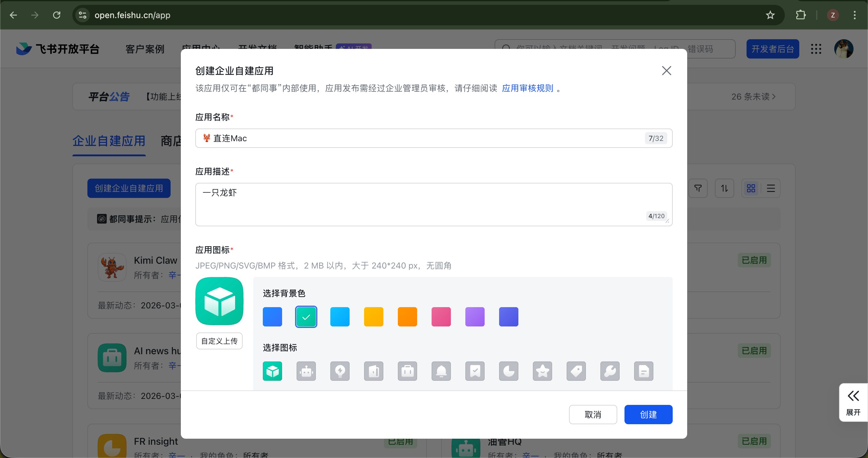
Task: Bookmark this page with the star
Action: tap(770, 15)
